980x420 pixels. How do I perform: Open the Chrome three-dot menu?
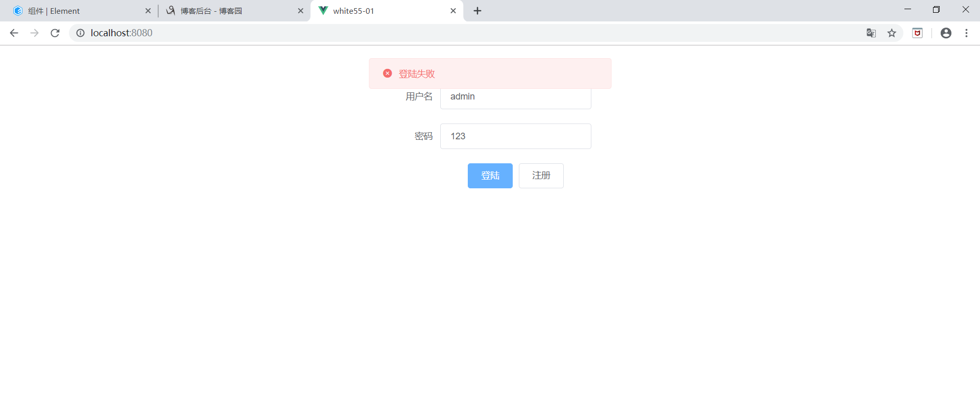tap(966, 33)
